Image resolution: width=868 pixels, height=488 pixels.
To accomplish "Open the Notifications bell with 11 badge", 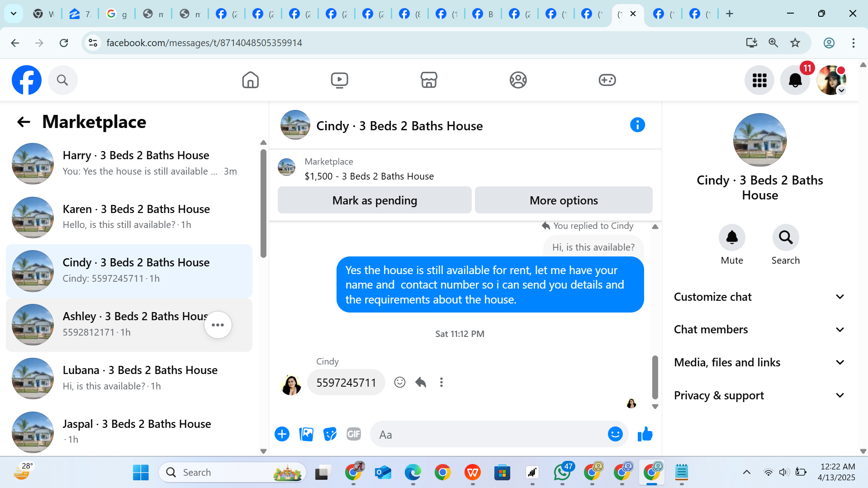I will click(795, 80).
